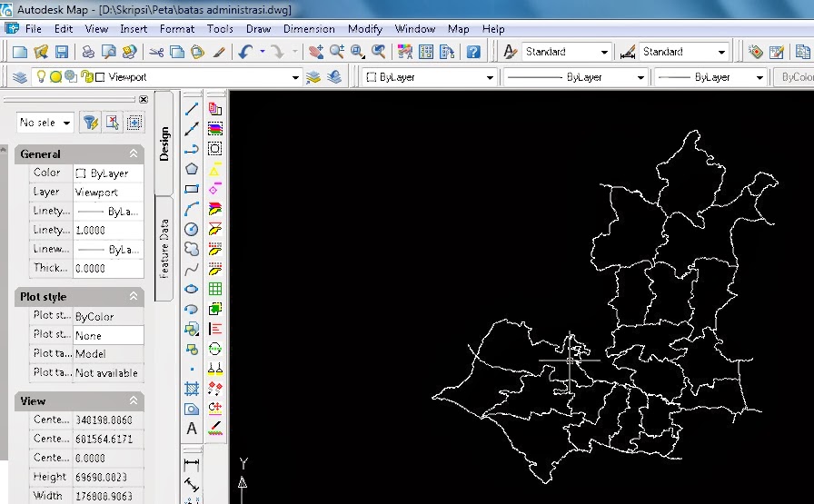Select the Spline draw tool
Screen dimensions: 814x504
point(192,269)
